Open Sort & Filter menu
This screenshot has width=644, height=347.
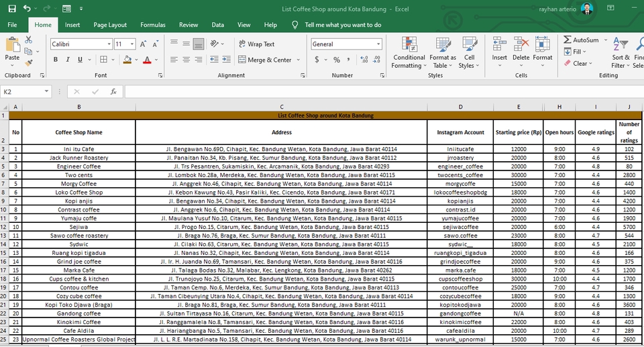[621, 52]
